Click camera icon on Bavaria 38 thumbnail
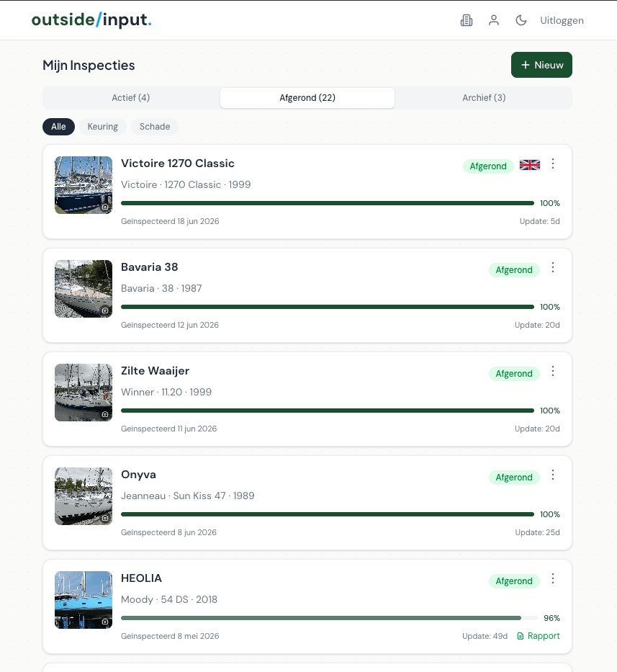The width and height of the screenshot is (617, 672). [105, 310]
